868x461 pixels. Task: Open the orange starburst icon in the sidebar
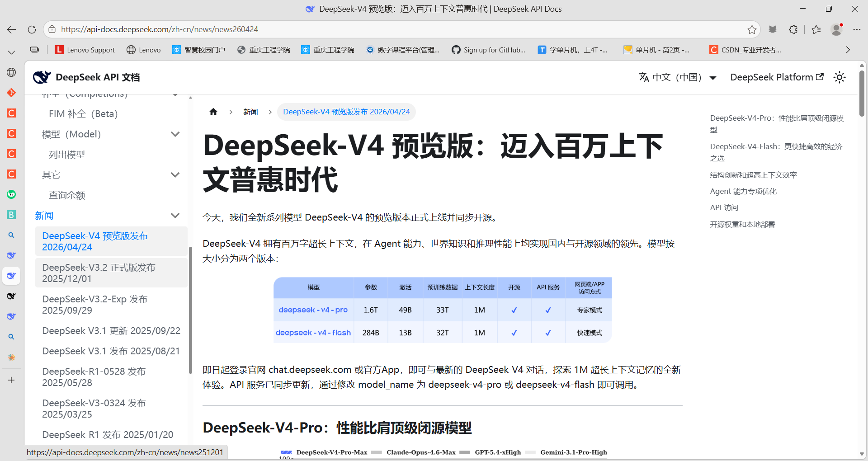(x=11, y=357)
